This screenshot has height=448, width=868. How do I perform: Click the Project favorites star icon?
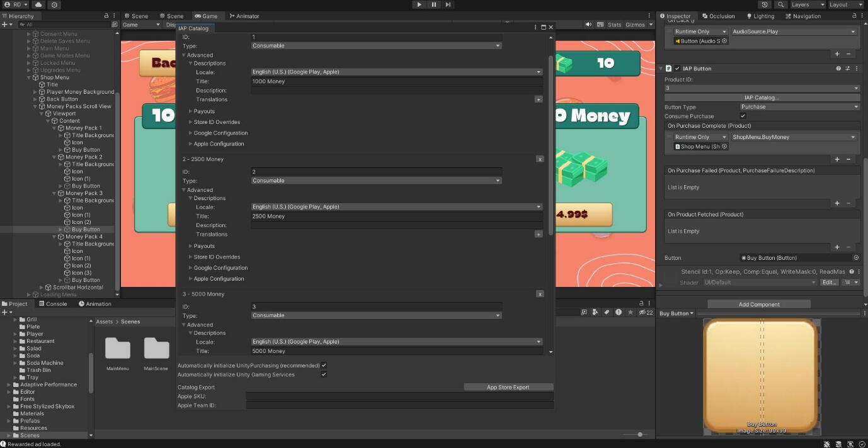coord(630,312)
